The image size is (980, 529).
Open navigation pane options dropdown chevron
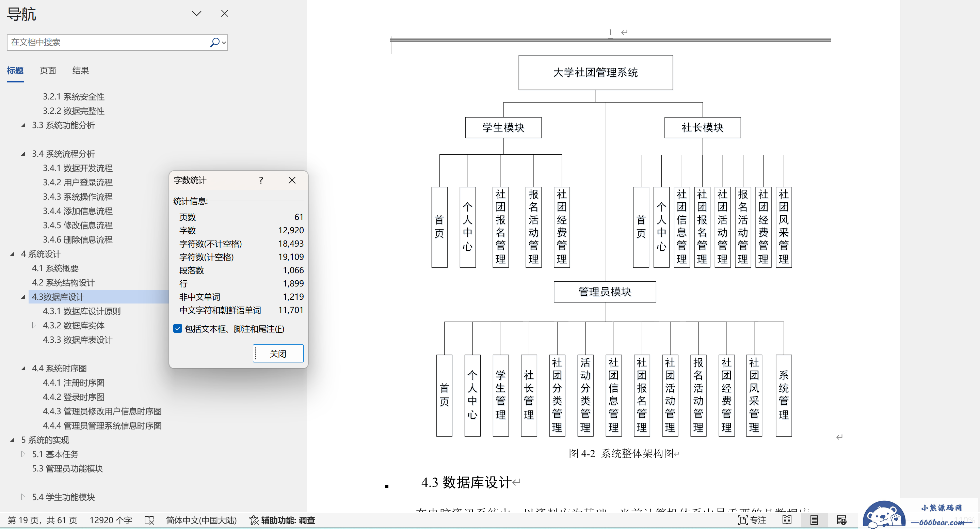coord(196,14)
